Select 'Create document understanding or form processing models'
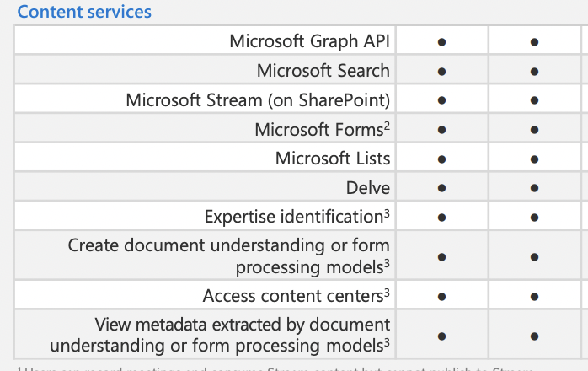The width and height of the screenshot is (588, 371). point(229,256)
